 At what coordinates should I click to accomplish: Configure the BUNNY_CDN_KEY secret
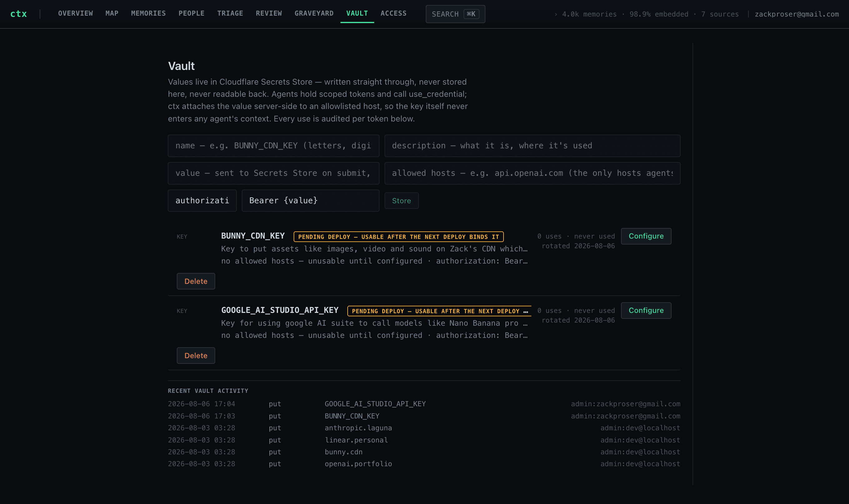point(646,236)
